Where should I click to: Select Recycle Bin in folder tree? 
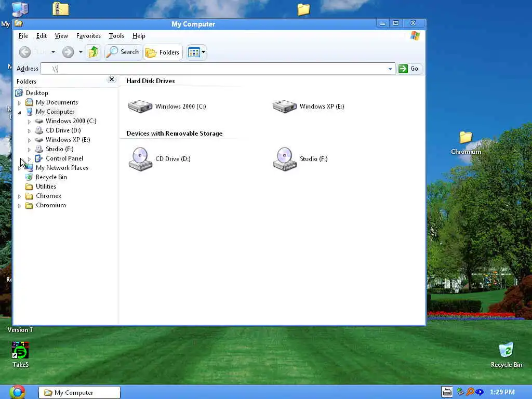(51, 177)
